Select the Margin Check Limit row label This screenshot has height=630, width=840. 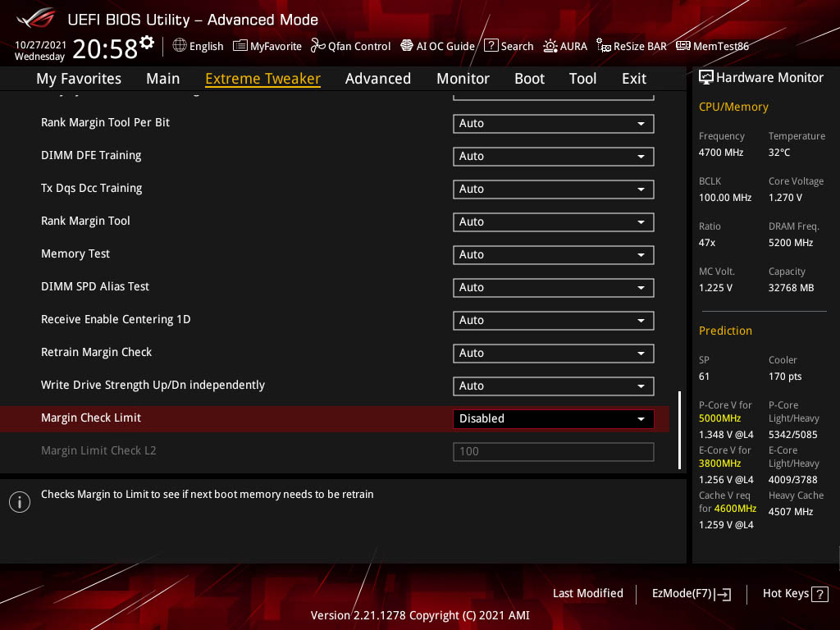91,418
